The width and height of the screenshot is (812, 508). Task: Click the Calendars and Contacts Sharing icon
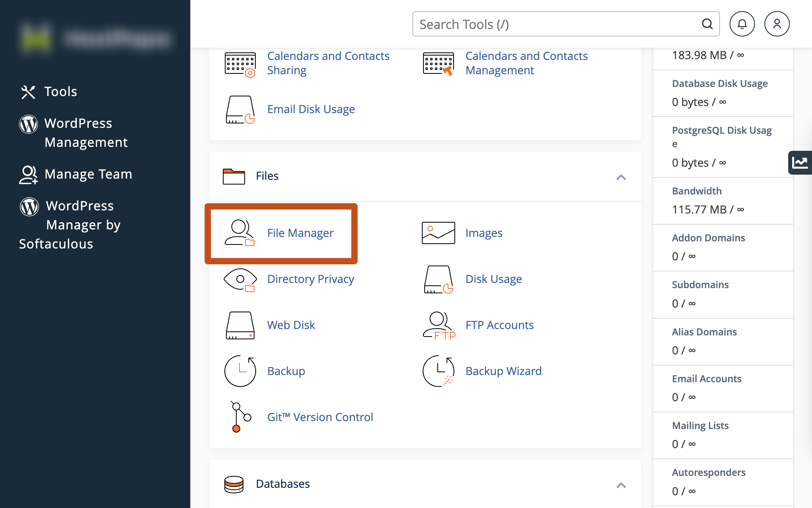239,63
